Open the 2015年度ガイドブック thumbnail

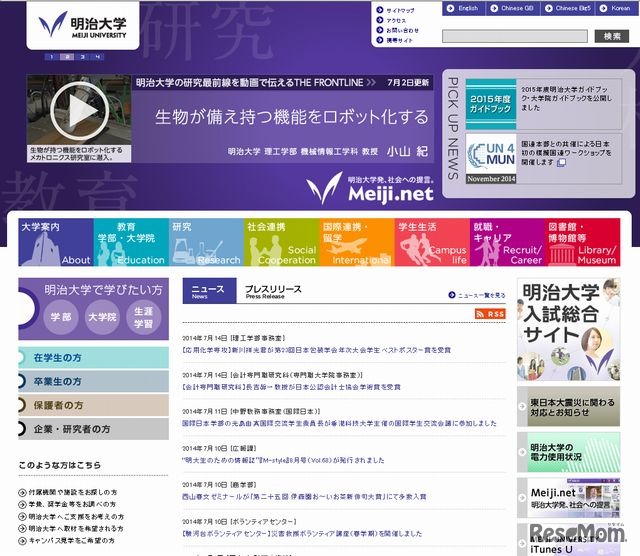pos(491,104)
